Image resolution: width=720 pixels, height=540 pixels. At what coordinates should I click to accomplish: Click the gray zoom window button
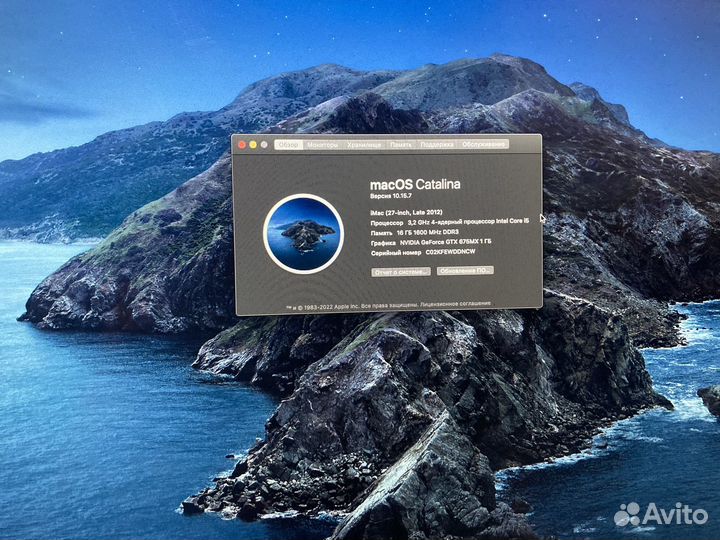(x=264, y=145)
